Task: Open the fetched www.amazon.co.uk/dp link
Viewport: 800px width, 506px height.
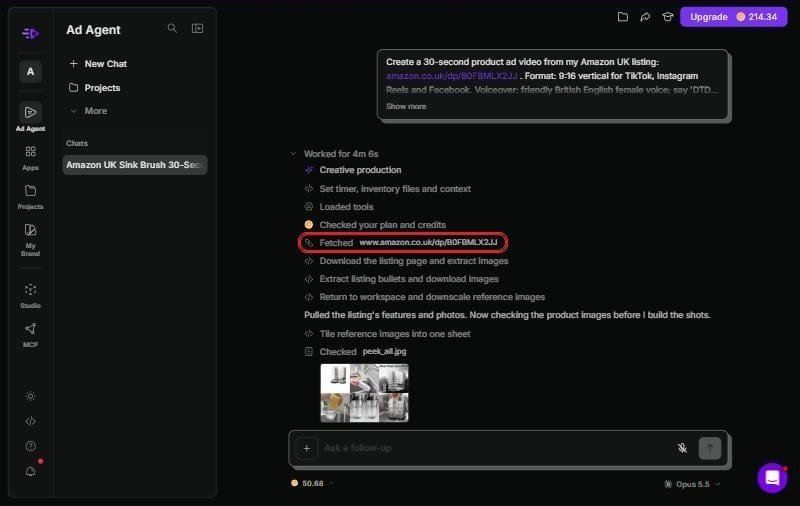Action: click(428, 242)
